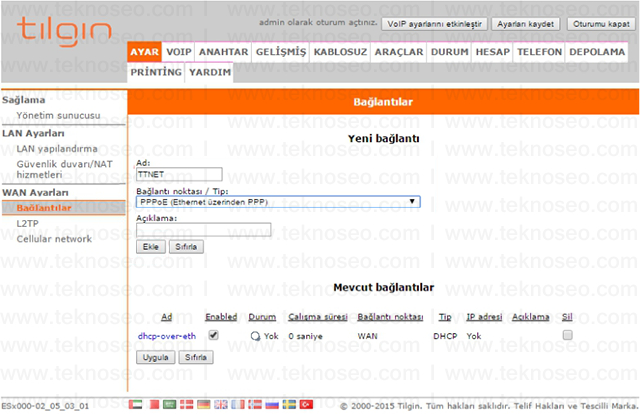Click Ayarları kaydet button
The height and width of the screenshot is (414, 640).
pos(525,24)
